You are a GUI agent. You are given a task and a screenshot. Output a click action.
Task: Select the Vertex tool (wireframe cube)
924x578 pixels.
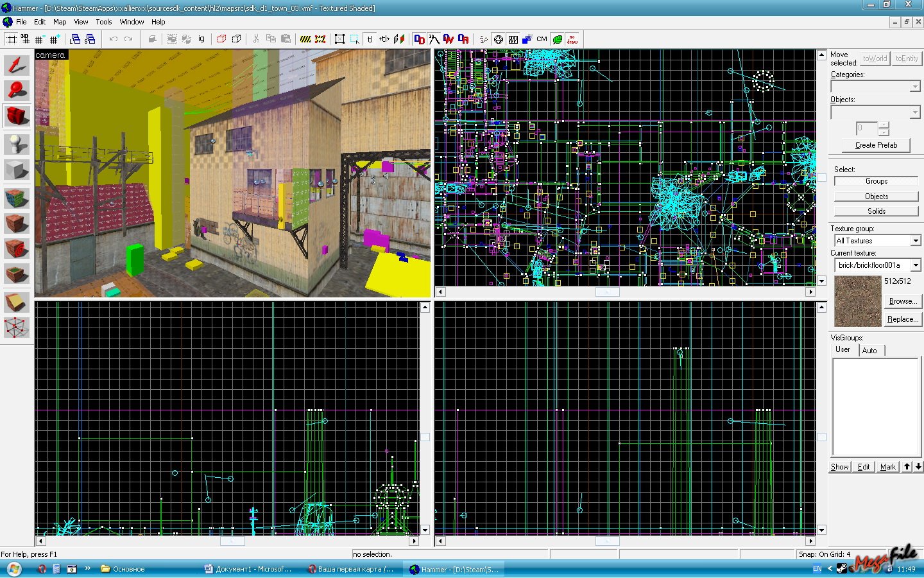coord(17,328)
